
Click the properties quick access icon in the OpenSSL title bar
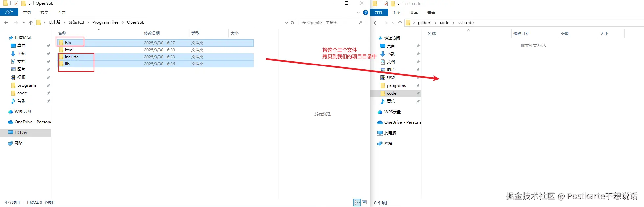[16, 3]
